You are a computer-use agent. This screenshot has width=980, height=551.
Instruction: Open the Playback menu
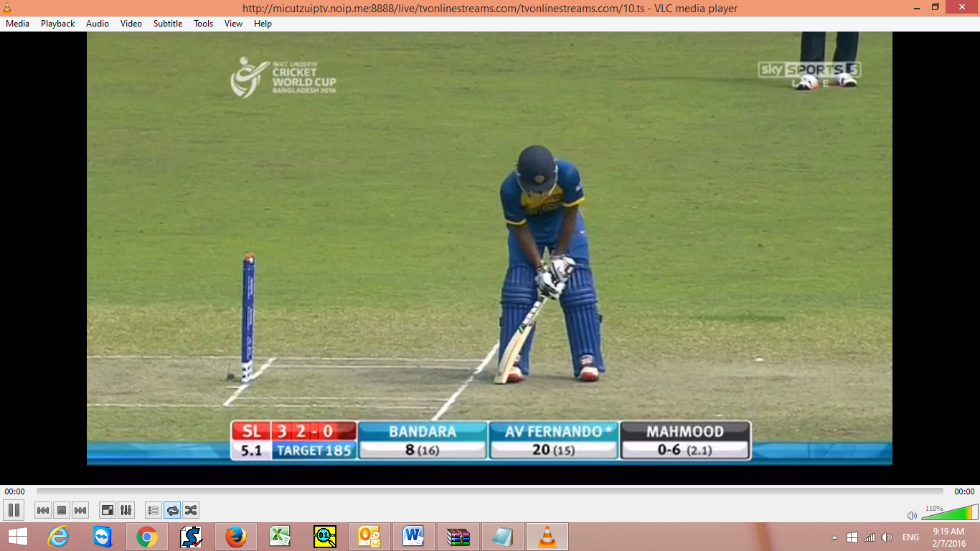click(57, 24)
